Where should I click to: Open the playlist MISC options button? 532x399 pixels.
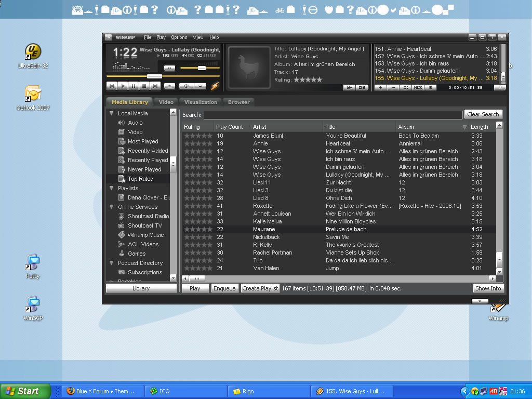[x=418, y=87]
